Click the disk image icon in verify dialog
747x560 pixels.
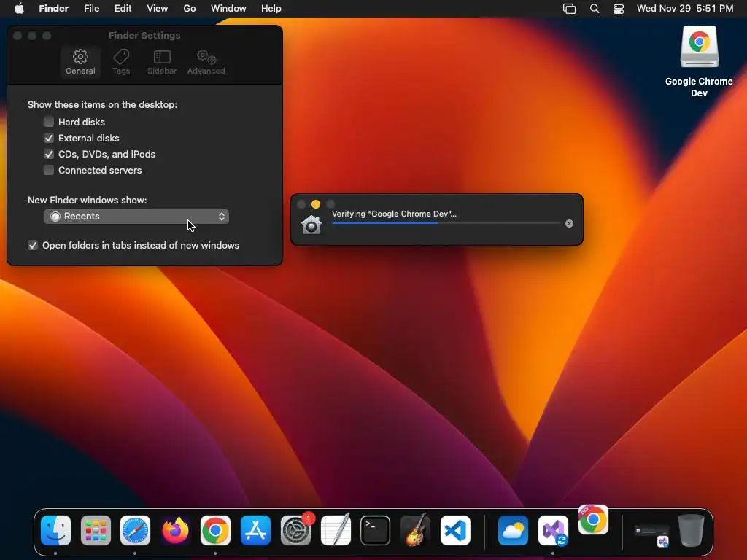tap(311, 225)
